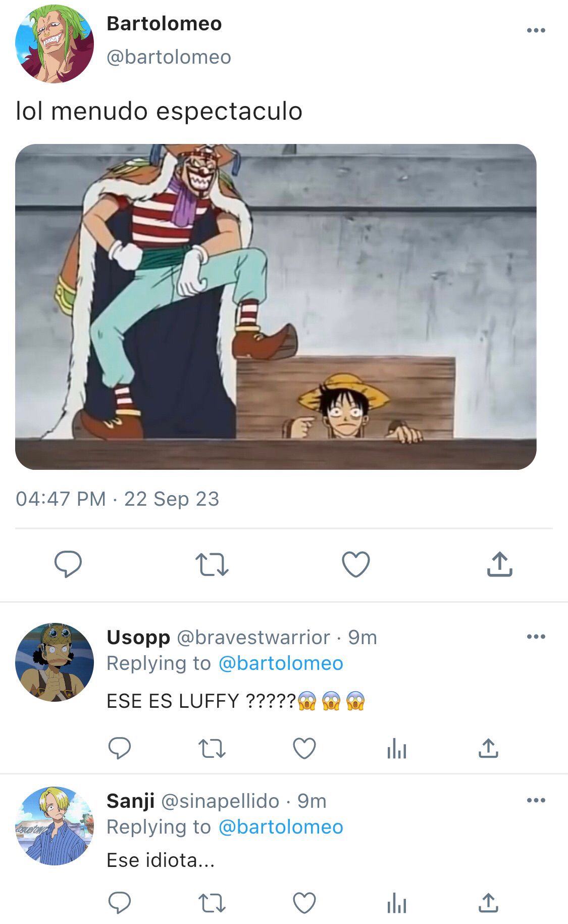568x924 pixels.
Task: Like the main tweet with the heart
Action: tap(356, 564)
